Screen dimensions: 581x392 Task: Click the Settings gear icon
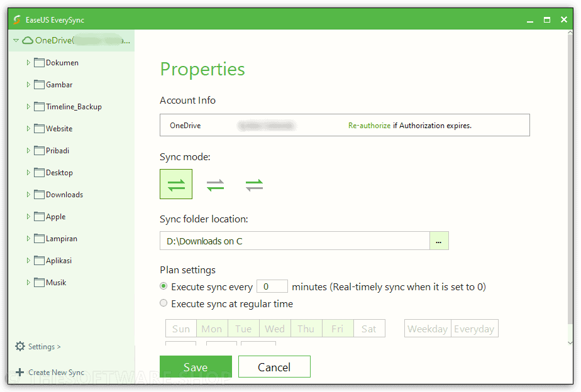click(x=20, y=346)
